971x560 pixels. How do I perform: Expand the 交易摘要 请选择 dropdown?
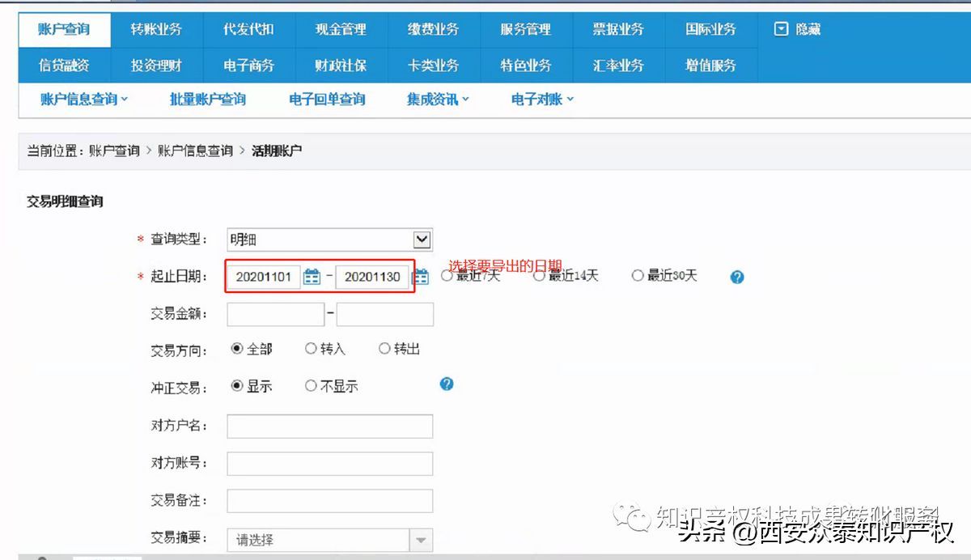[x=420, y=540]
